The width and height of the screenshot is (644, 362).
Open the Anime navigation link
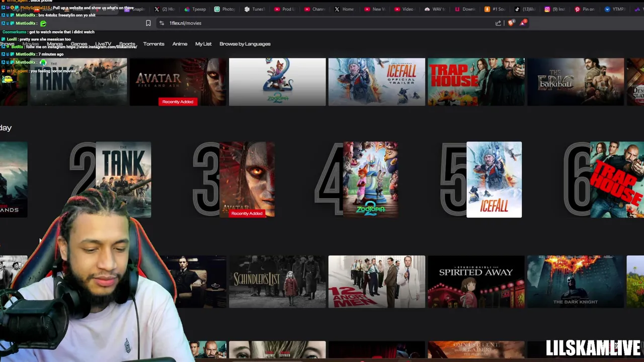(180, 44)
